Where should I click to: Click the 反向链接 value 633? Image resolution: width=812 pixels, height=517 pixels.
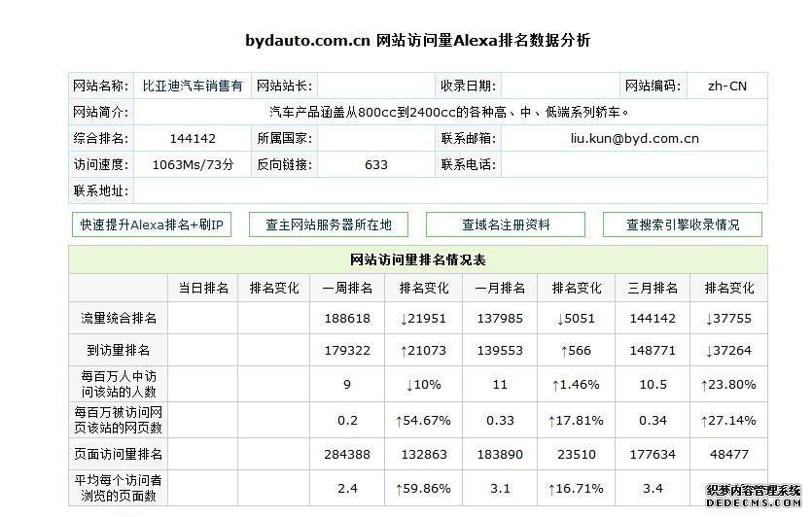point(376,164)
